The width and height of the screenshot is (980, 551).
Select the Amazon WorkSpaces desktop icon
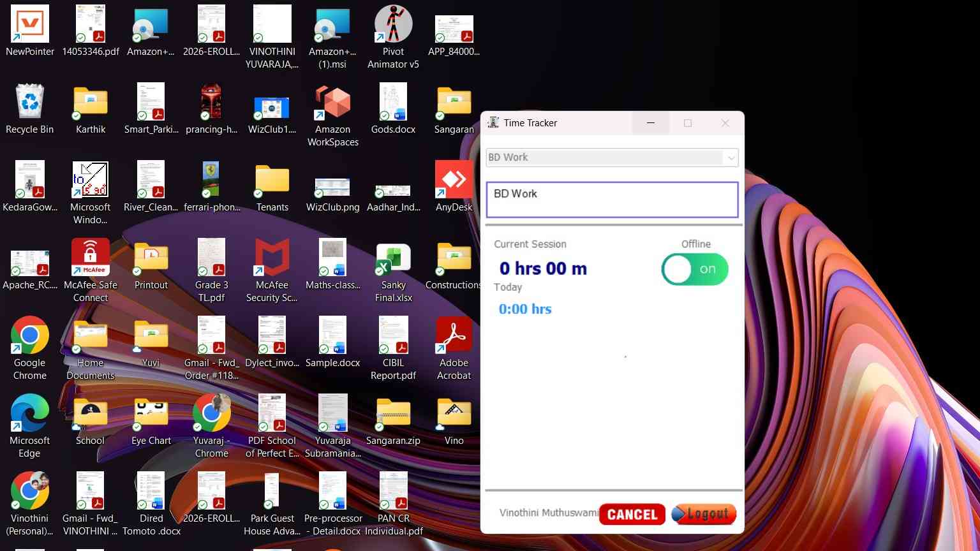[332, 115]
